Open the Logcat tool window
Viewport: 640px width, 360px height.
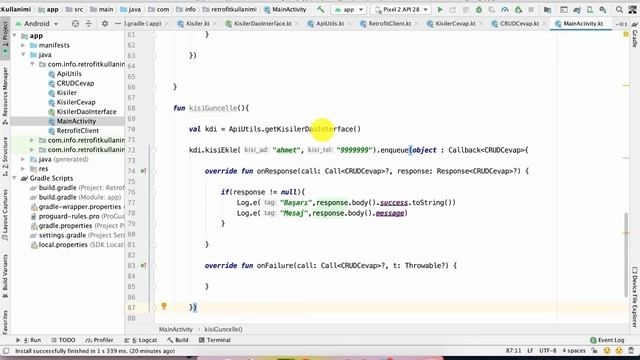coord(141,340)
